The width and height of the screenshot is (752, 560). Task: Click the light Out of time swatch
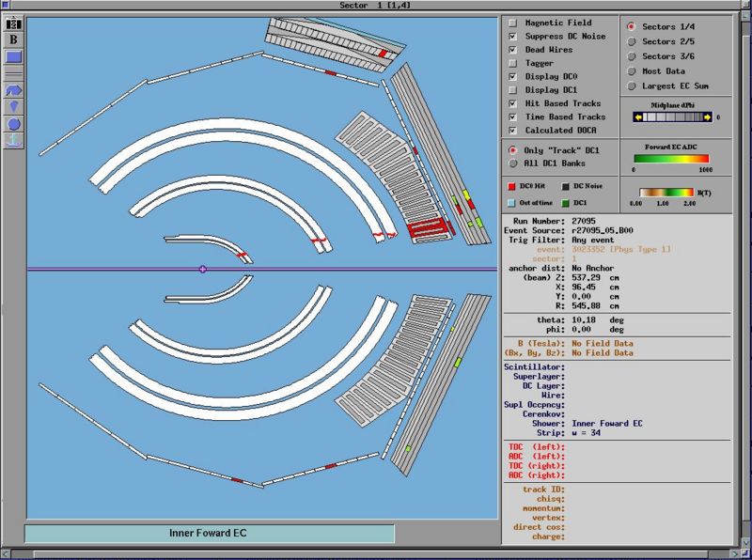coord(511,203)
